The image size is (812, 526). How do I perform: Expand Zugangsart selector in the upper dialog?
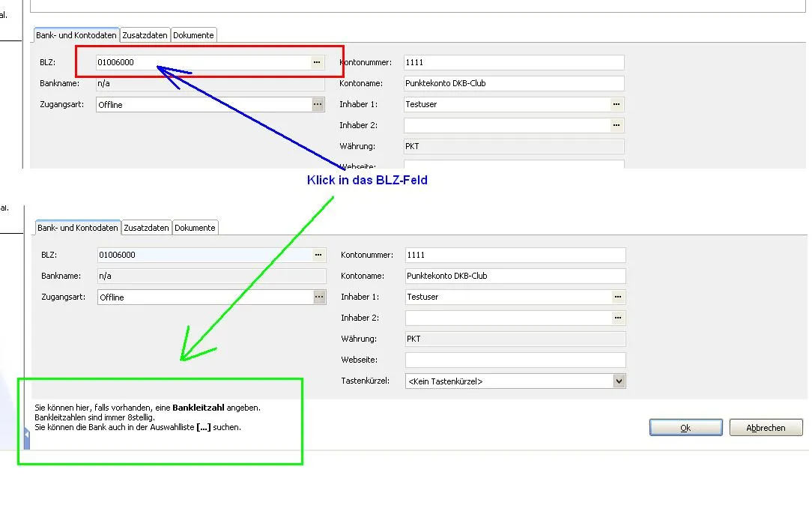pos(318,105)
